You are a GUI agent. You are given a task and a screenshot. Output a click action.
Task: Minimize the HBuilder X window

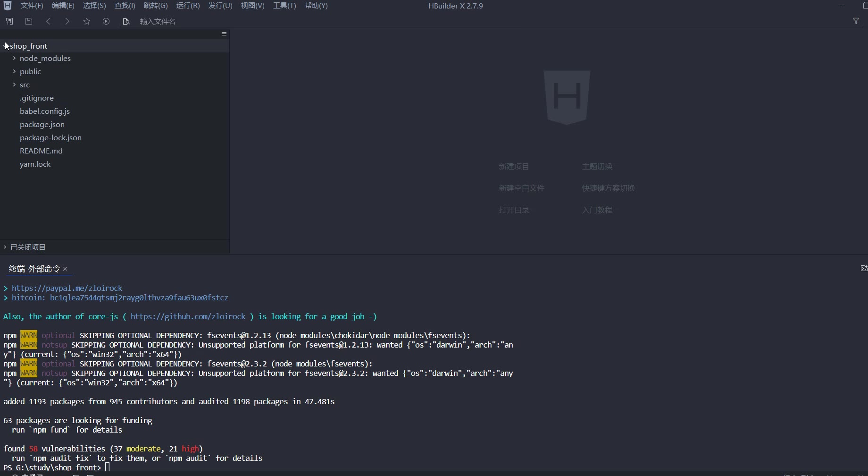tap(842, 5)
